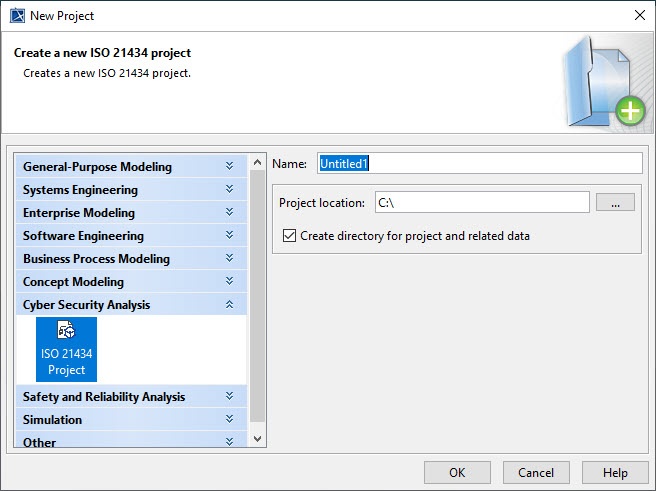The image size is (656, 491).
Task: Expand the Simulation section chevron
Action: 229,419
